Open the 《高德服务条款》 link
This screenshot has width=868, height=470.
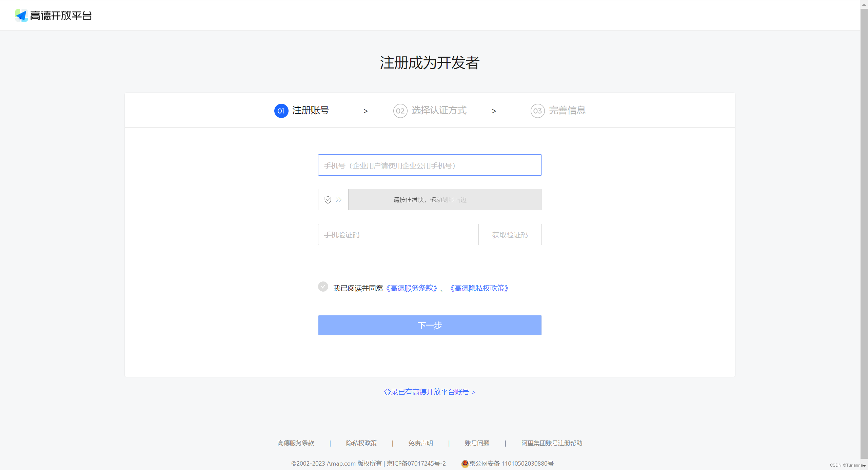coord(412,288)
